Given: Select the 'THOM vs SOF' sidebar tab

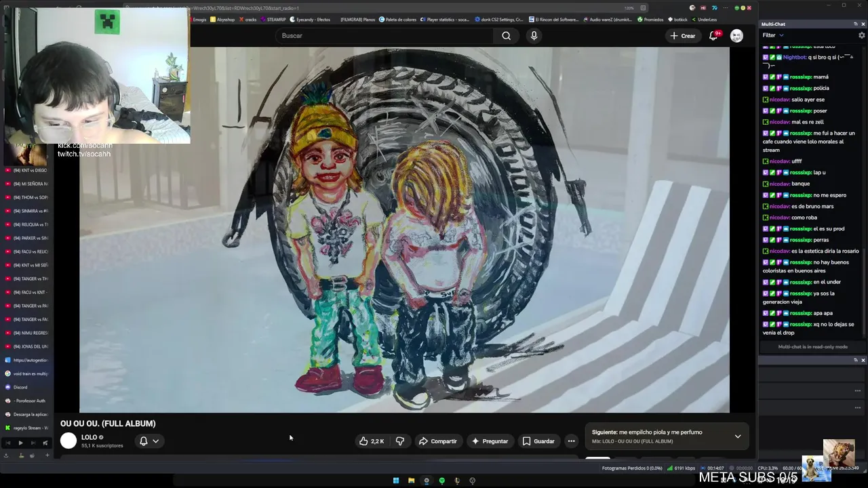Looking at the screenshot, I should [26, 197].
